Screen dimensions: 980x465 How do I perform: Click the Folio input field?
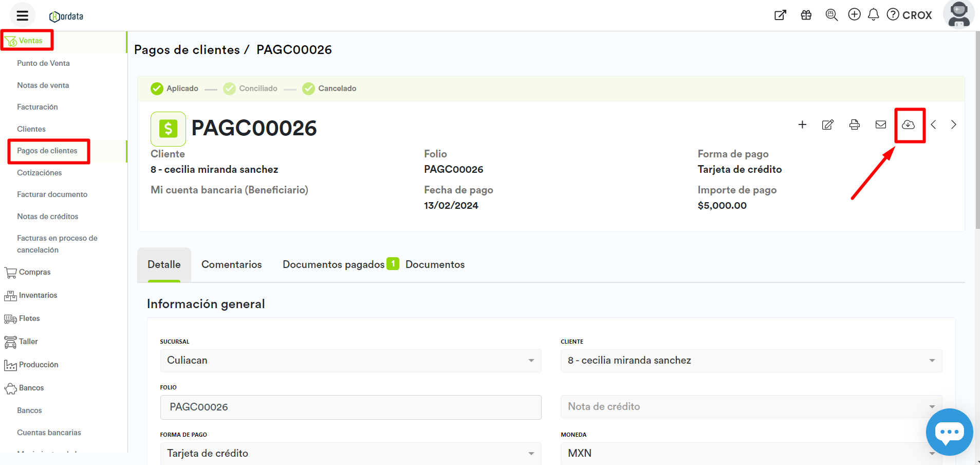(350, 407)
